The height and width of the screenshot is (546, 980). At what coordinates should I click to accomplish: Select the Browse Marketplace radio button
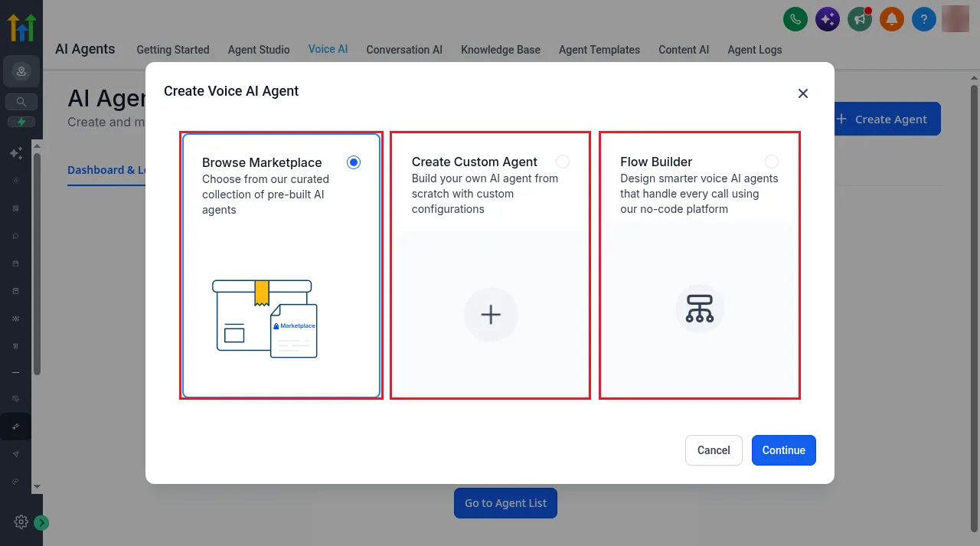[x=353, y=162]
